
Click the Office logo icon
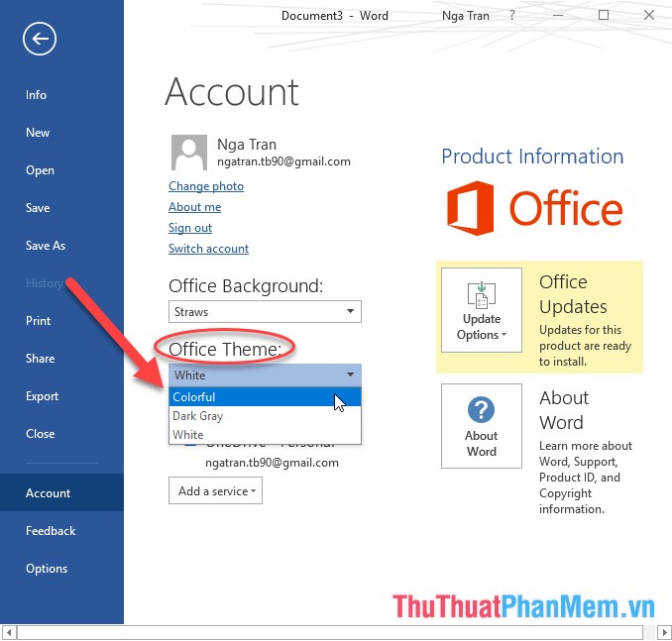470,208
